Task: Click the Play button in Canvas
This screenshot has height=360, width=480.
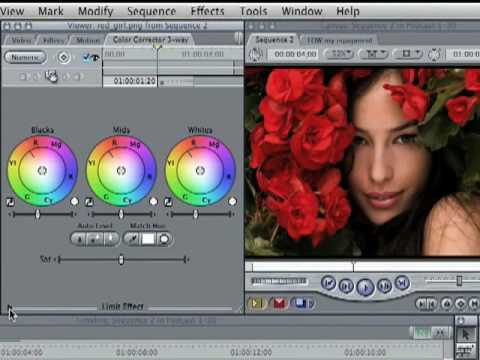Action: [x=365, y=287]
